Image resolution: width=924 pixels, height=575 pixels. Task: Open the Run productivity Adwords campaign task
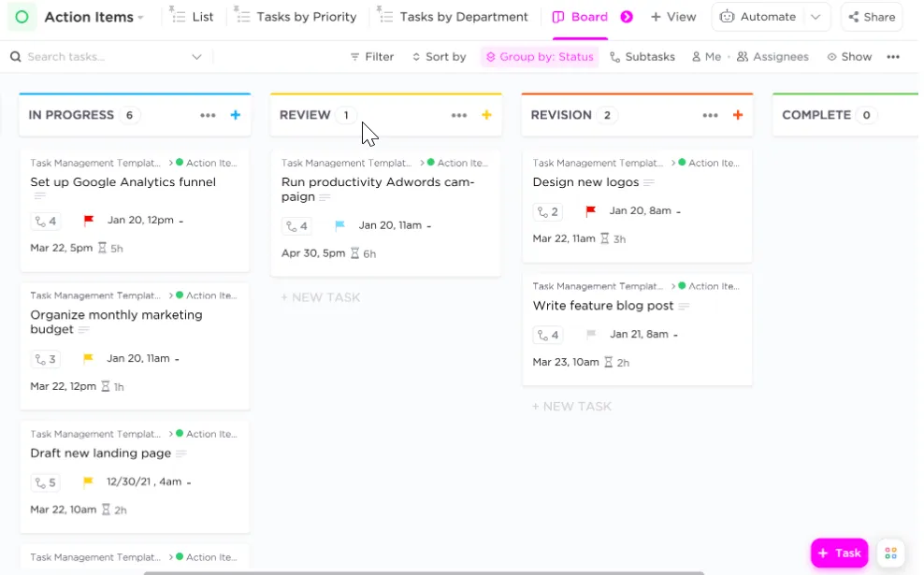pyautogui.click(x=378, y=189)
